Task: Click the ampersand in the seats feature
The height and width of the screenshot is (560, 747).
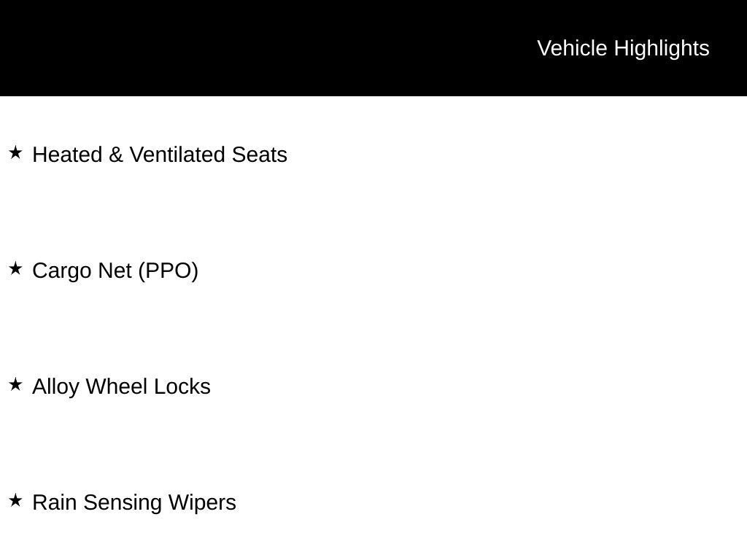Action: pyautogui.click(x=116, y=155)
